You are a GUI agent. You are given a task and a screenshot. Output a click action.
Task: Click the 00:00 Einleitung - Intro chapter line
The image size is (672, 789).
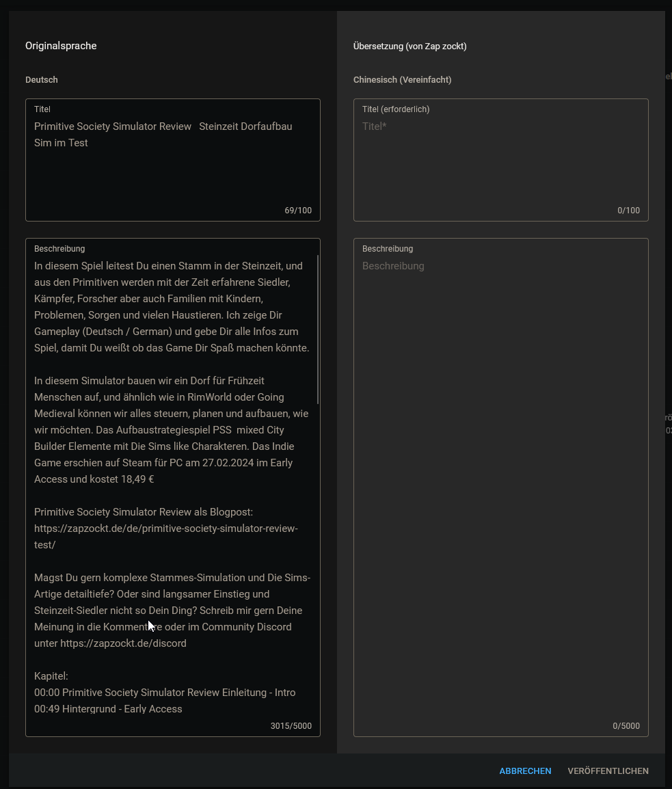[x=165, y=693]
